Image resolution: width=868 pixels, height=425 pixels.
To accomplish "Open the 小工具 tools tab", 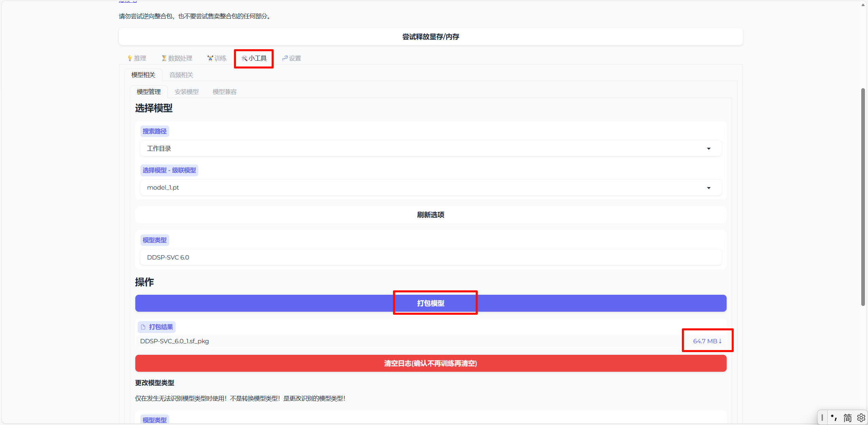I will click(x=254, y=58).
